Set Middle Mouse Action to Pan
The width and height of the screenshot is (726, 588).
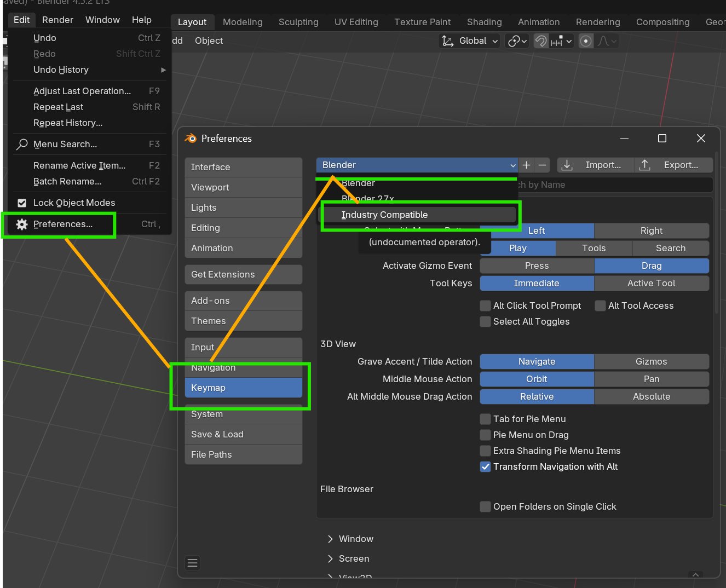[652, 379]
